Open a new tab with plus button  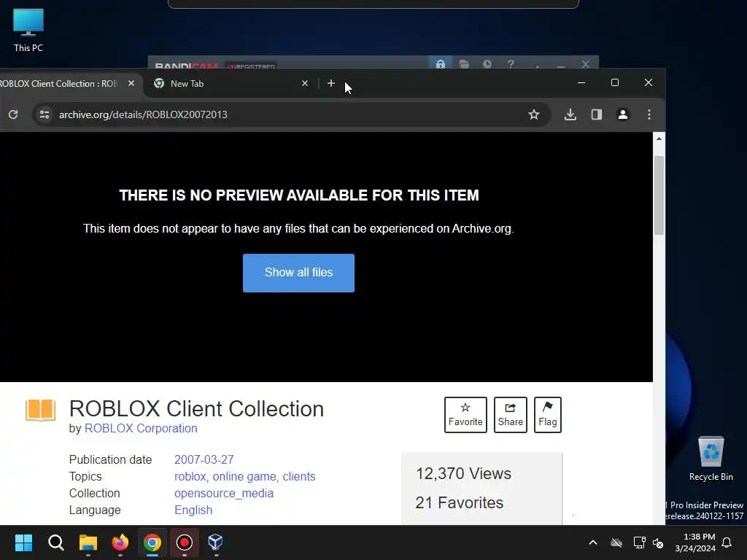pyautogui.click(x=331, y=83)
